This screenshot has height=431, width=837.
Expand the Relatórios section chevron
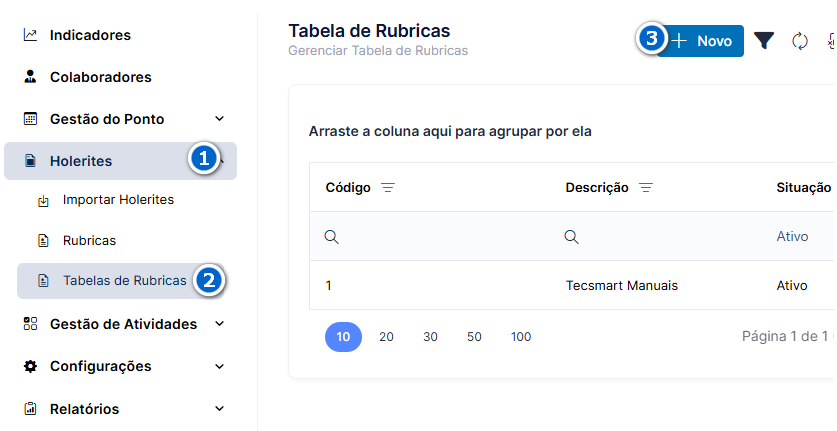point(219,409)
